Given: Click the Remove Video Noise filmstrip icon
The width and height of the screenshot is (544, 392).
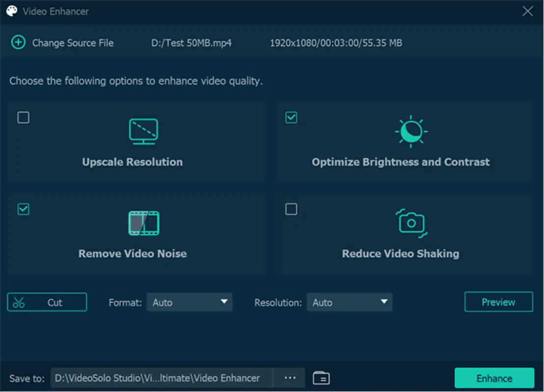Looking at the screenshot, I should coord(143,223).
